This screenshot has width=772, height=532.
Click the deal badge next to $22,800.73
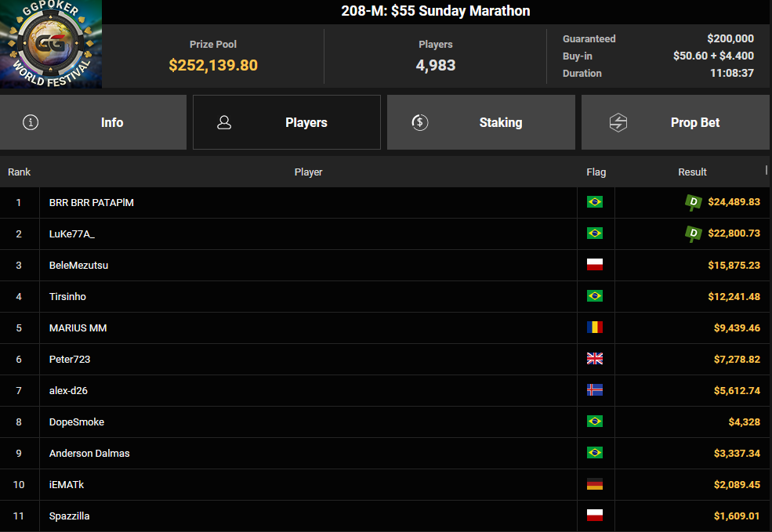(693, 233)
